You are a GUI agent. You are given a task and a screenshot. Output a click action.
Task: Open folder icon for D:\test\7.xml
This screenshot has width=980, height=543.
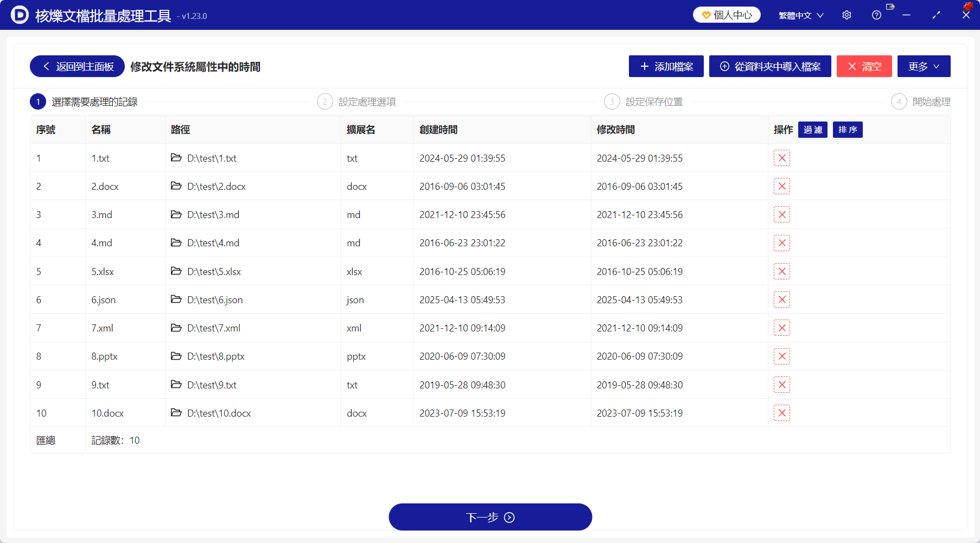(176, 328)
